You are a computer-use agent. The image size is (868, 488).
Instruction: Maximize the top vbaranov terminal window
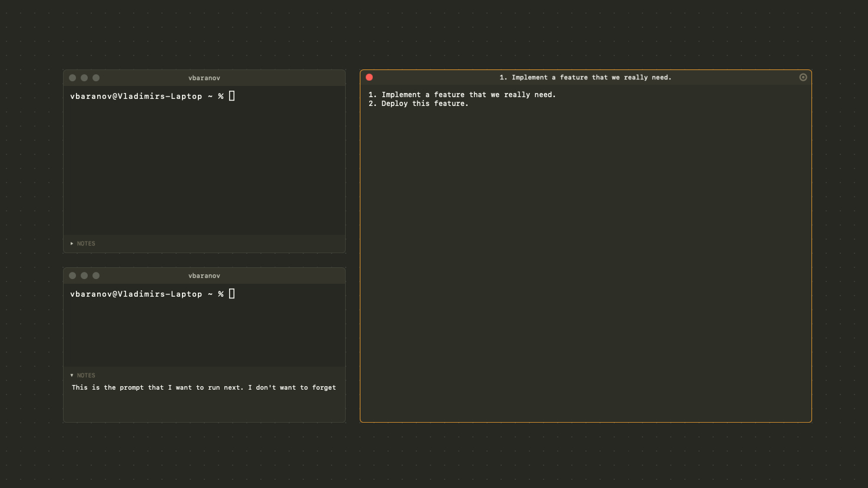(x=96, y=78)
